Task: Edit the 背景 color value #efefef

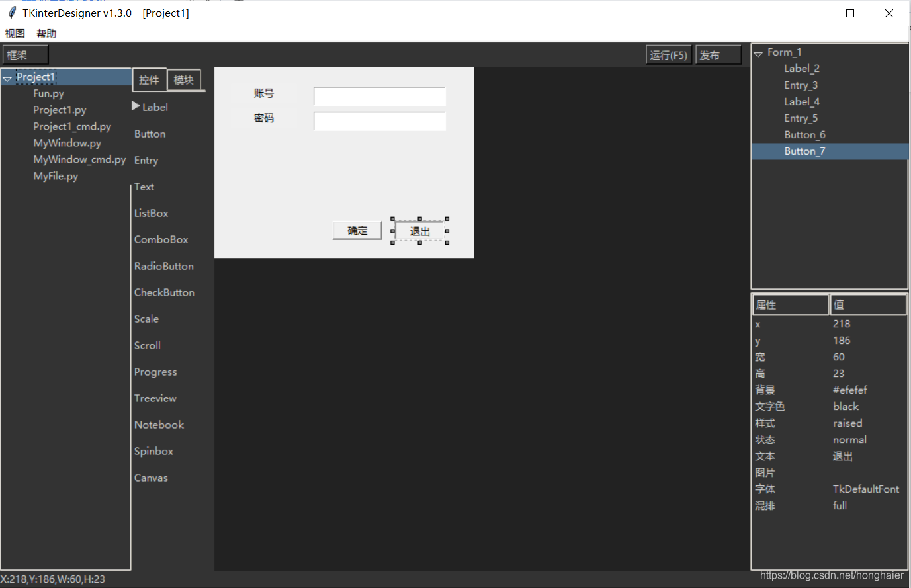Action: [x=849, y=390]
